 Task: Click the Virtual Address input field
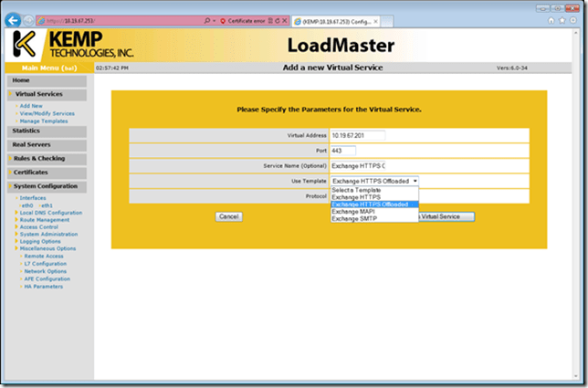click(x=357, y=135)
